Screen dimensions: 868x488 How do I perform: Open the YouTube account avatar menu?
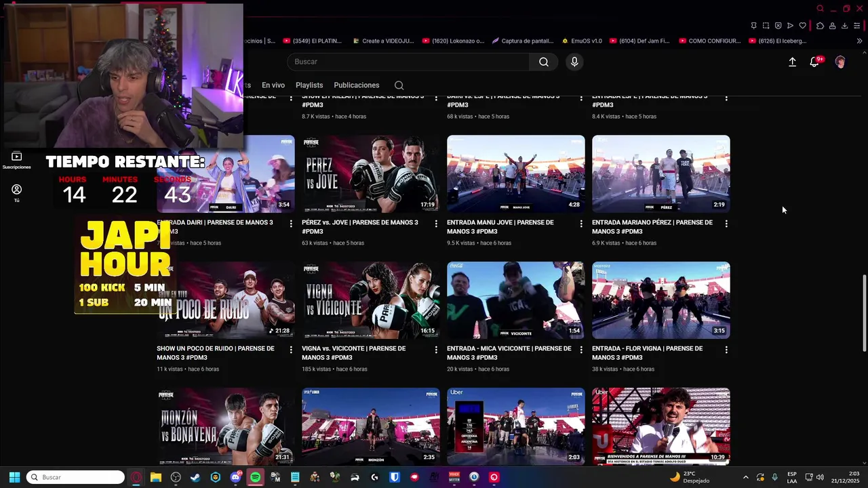[840, 62]
